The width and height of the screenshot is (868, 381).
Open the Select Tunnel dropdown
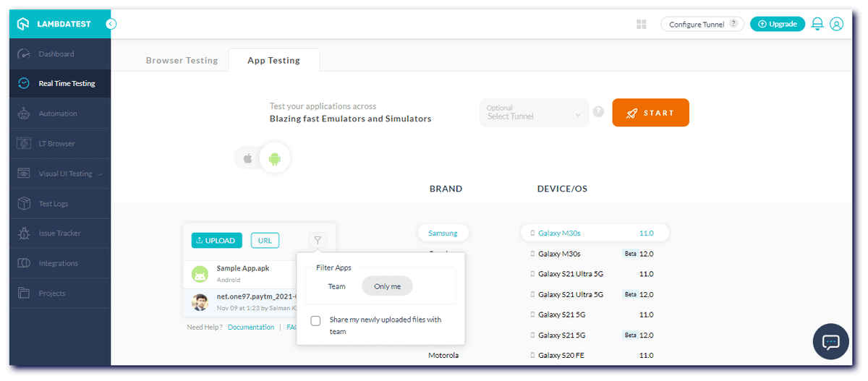[x=534, y=113]
